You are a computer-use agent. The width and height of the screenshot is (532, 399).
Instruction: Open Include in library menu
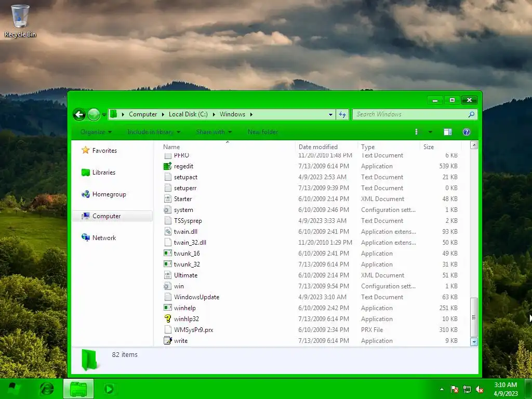coord(154,132)
